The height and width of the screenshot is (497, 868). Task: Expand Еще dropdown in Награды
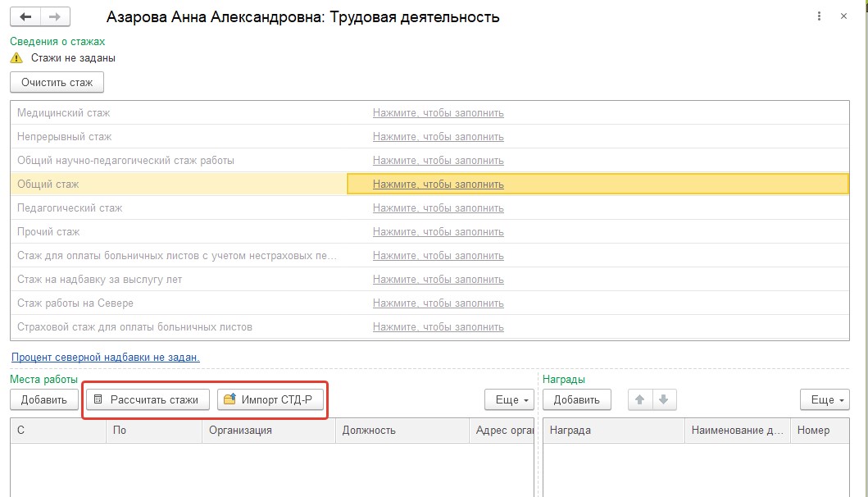pos(825,399)
